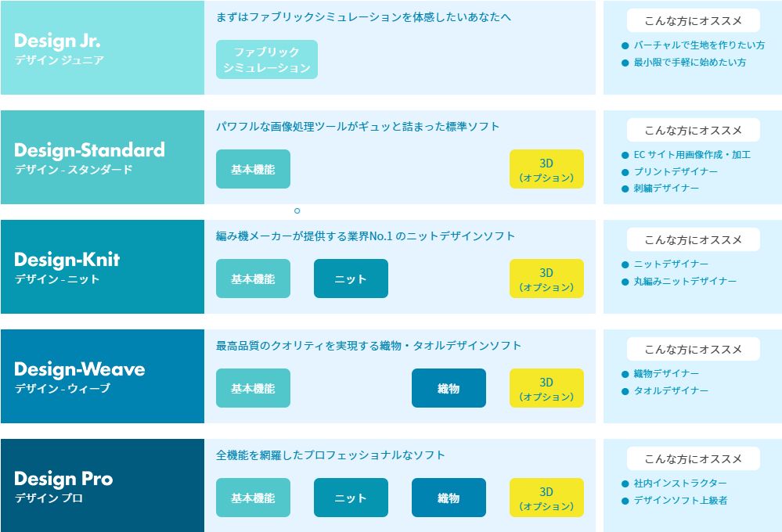Click 基本機能 button in Design-Standard row
Screen dimensions: 782x532
[253, 169]
